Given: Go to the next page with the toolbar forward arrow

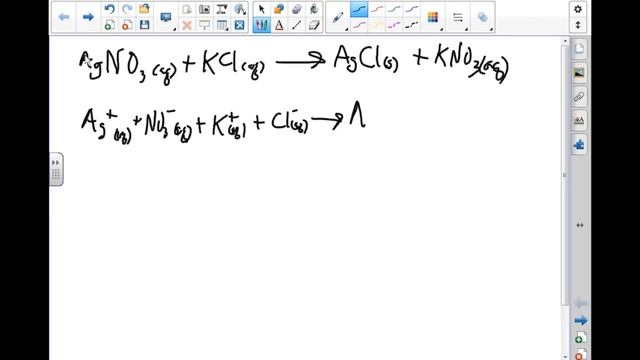Looking at the screenshot, I should coord(88,17).
